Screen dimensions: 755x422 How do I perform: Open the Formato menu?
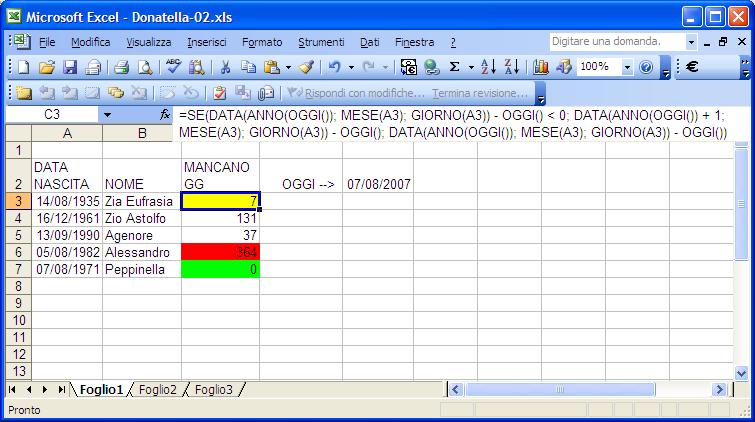pyautogui.click(x=262, y=42)
